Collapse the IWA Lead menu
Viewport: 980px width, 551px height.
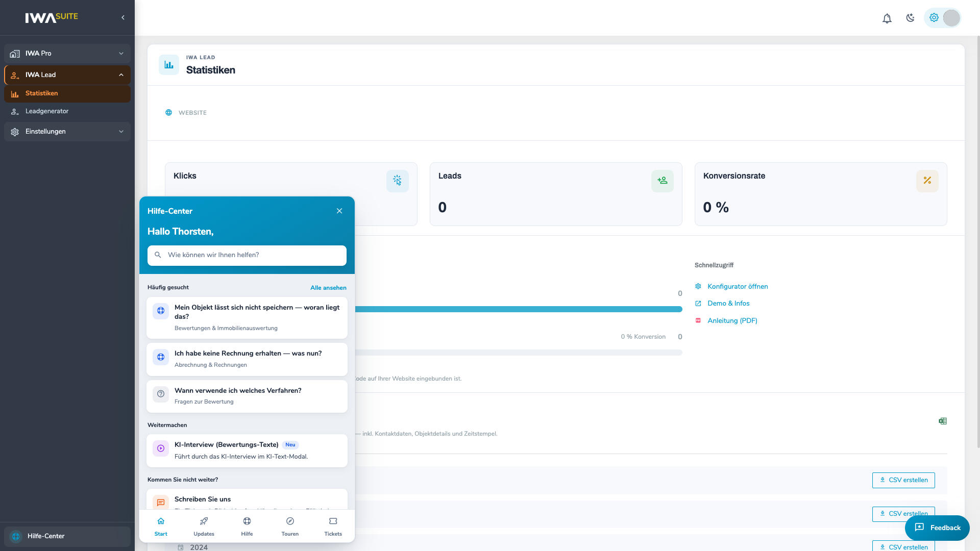[x=67, y=75]
